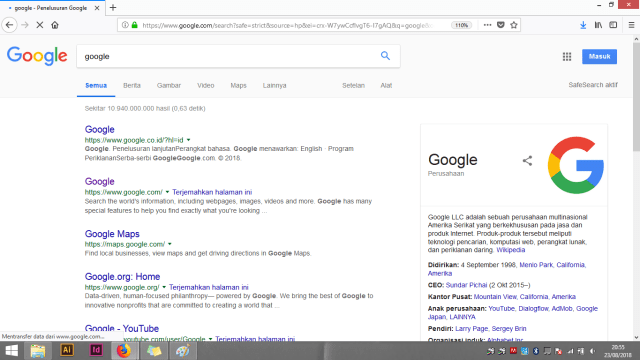Translate Google.org result via Terjemahkan halaman ini
This screenshot has width=640, height=360.
(x=209, y=287)
